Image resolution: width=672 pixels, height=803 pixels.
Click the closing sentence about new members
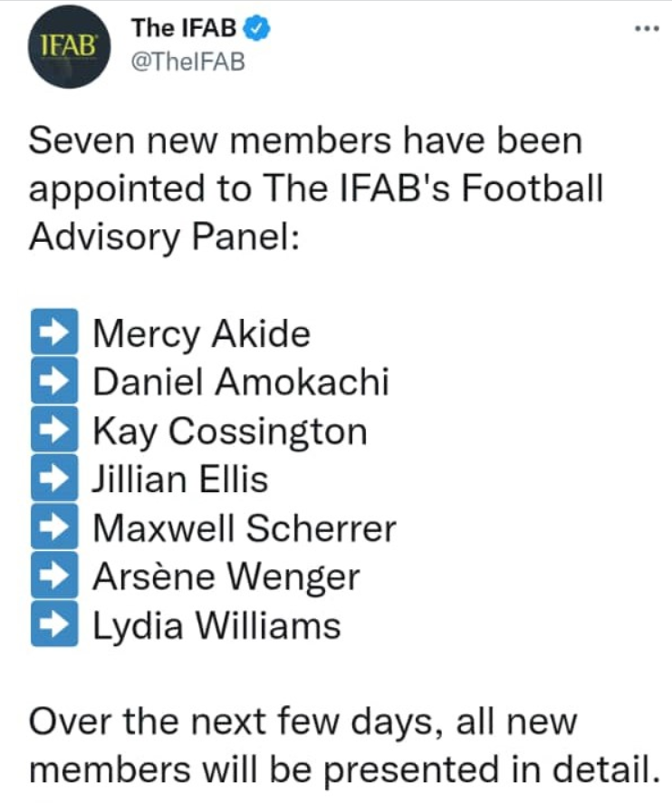[344, 745]
